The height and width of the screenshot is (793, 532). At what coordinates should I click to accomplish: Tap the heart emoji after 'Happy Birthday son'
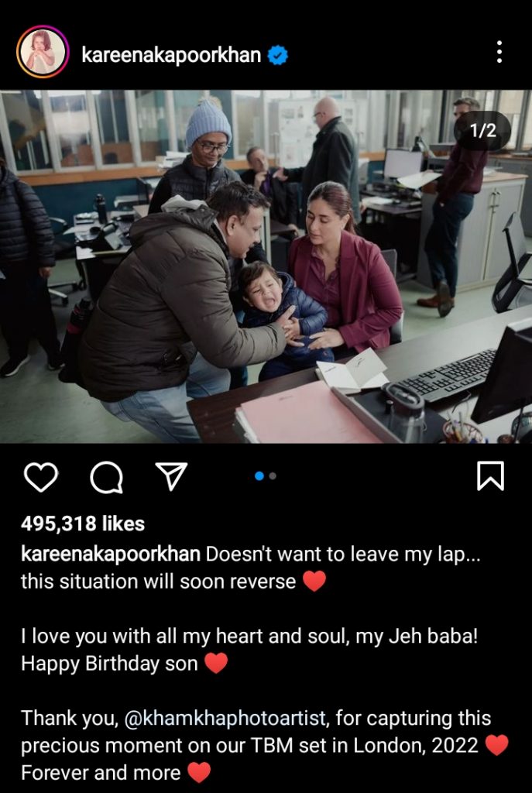[216, 663]
